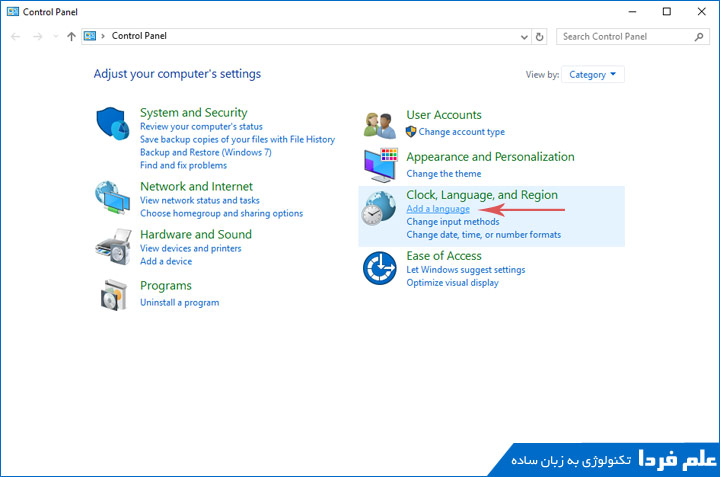Click the Add a language link
This screenshot has height=477, width=720.
point(438,209)
